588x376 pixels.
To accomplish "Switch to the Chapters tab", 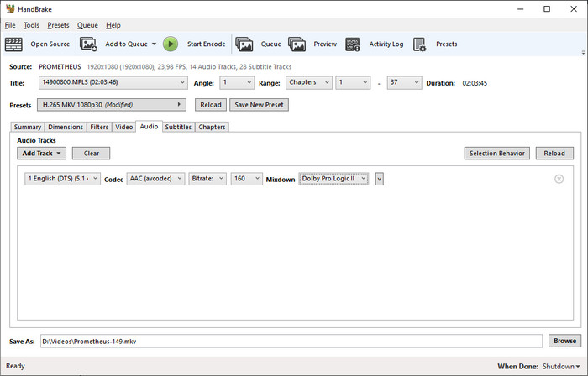I will [x=212, y=127].
